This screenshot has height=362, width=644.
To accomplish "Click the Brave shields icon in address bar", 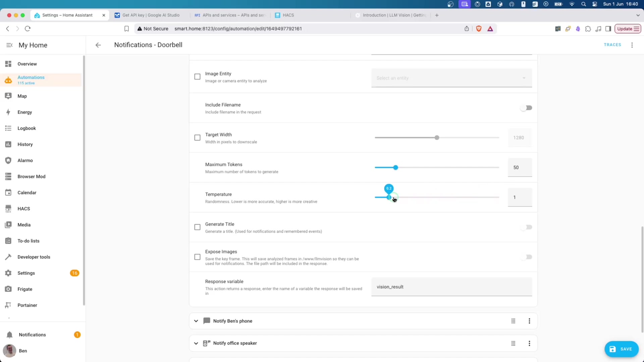I will pyautogui.click(x=479, y=29).
